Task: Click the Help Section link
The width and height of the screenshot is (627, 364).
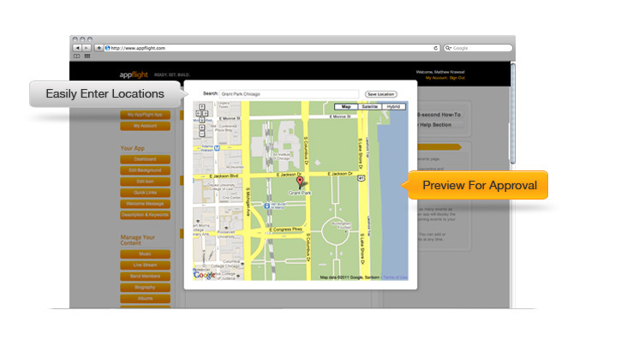Action: [x=434, y=125]
